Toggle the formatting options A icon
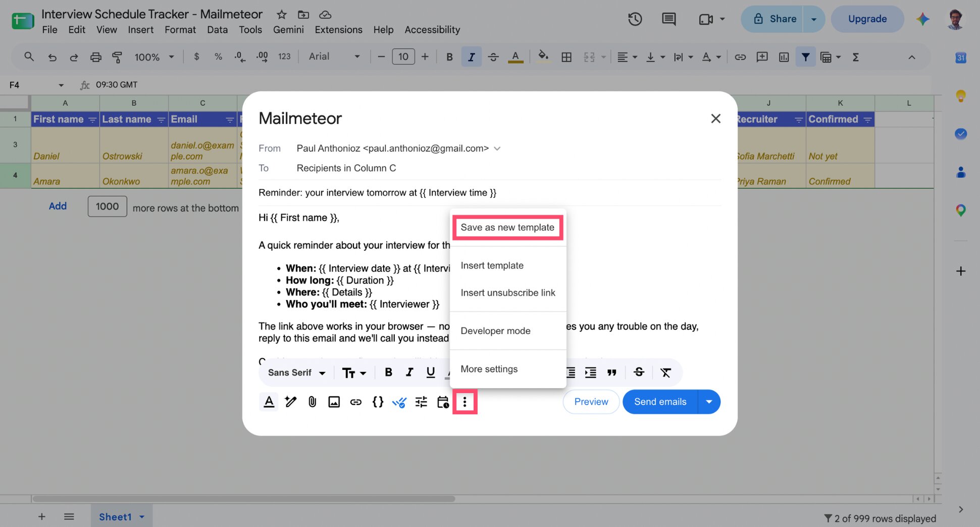The height and width of the screenshot is (527, 980). [269, 402]
